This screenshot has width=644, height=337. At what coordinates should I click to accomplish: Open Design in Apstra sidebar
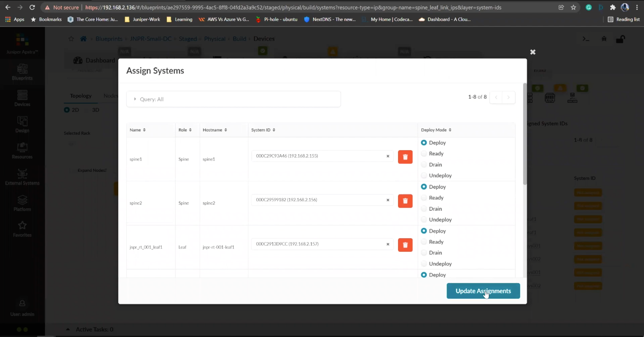22,124
